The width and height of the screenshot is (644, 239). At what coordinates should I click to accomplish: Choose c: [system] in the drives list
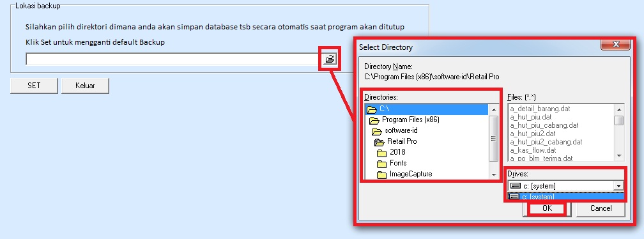tap(566, 197)
